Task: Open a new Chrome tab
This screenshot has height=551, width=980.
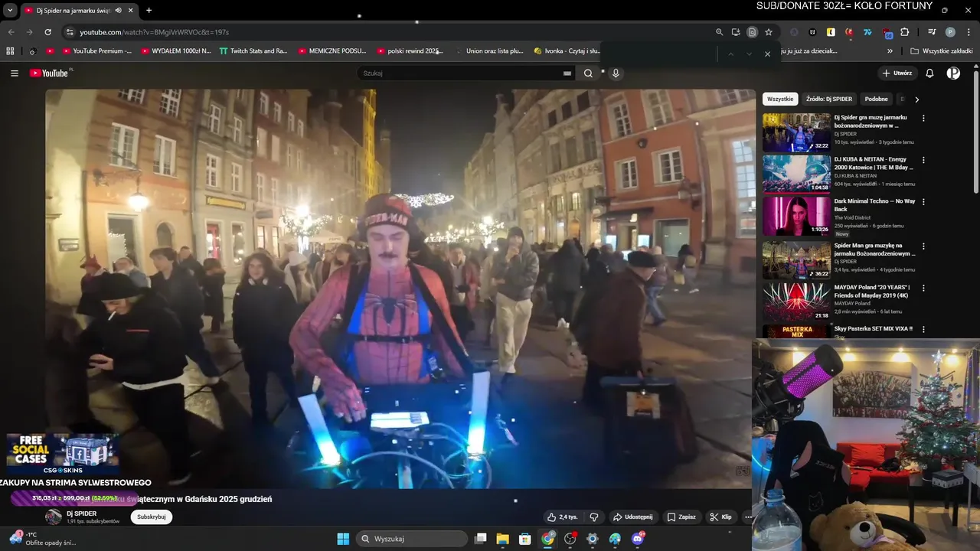Action: point(149,10)
